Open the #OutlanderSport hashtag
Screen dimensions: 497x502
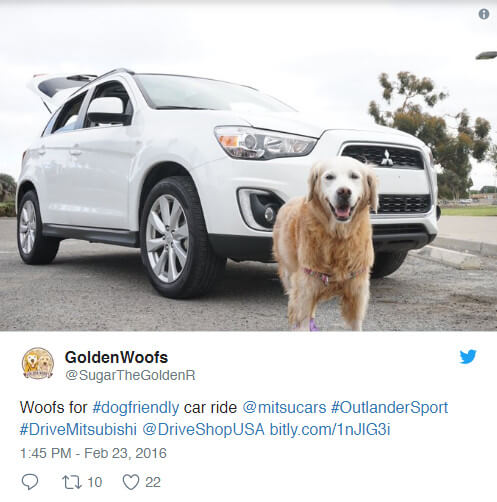click(x=389, y=407)
